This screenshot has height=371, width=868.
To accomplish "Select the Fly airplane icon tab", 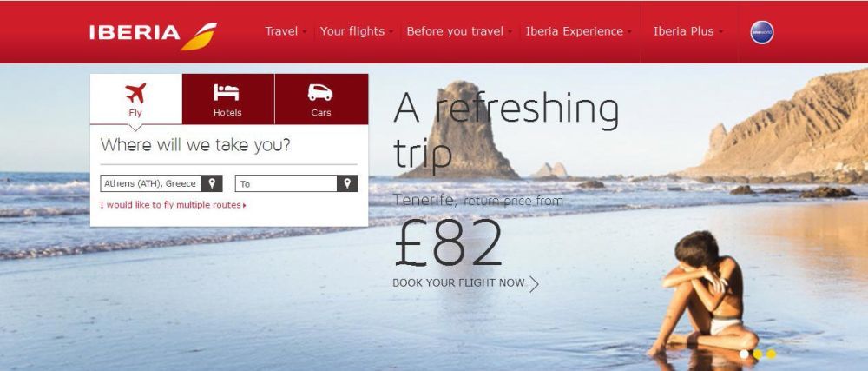I will coord(135,99).
